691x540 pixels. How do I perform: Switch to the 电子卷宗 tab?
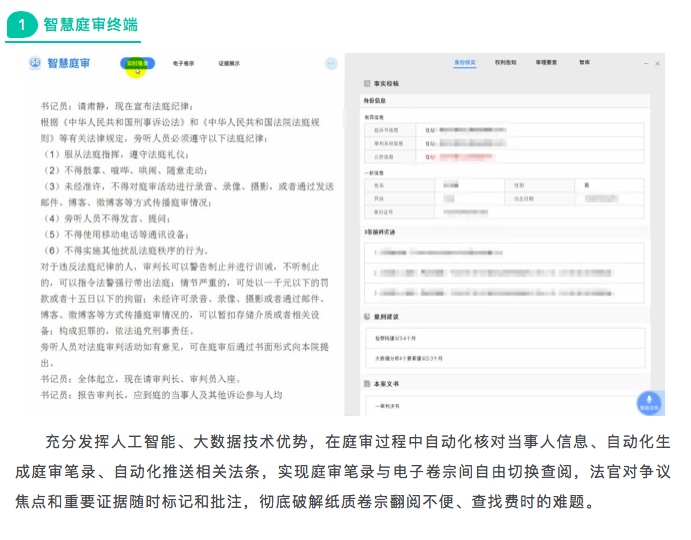tap(183, 64)
